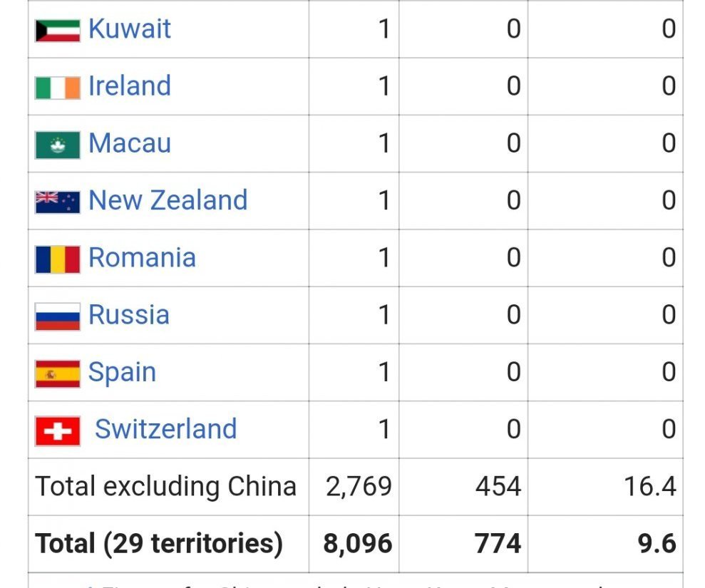Open the Ireland country link
The image size is (705, 588).
(x=130, y=86)
